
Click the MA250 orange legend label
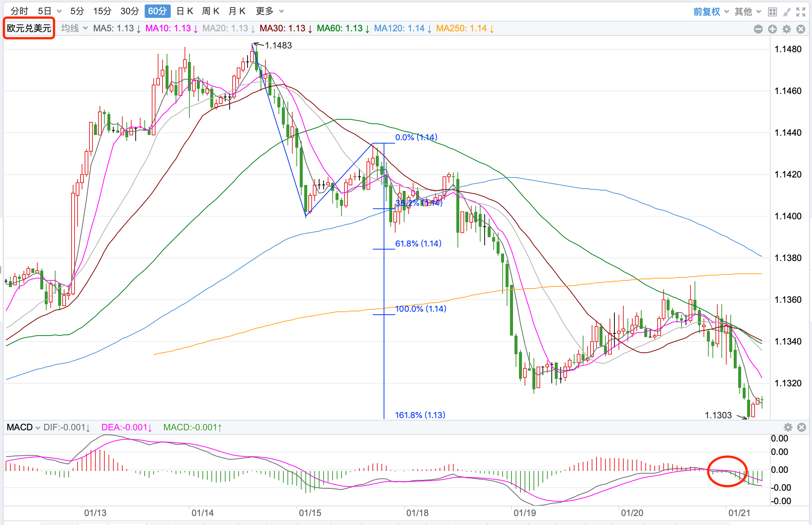(465, 28)
